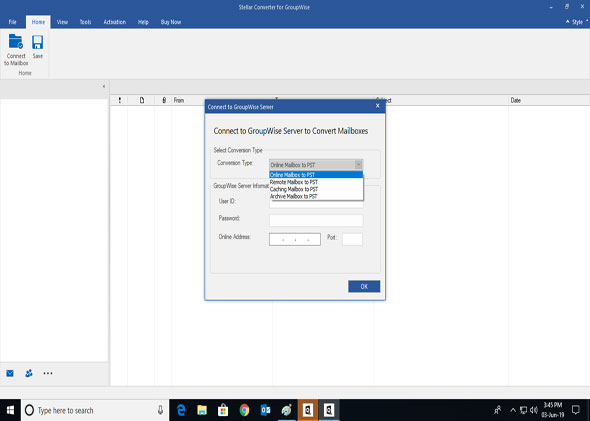Open File Explorer from taskbar
The width and height of the screenshot is (590, 421).
[202, 410]
